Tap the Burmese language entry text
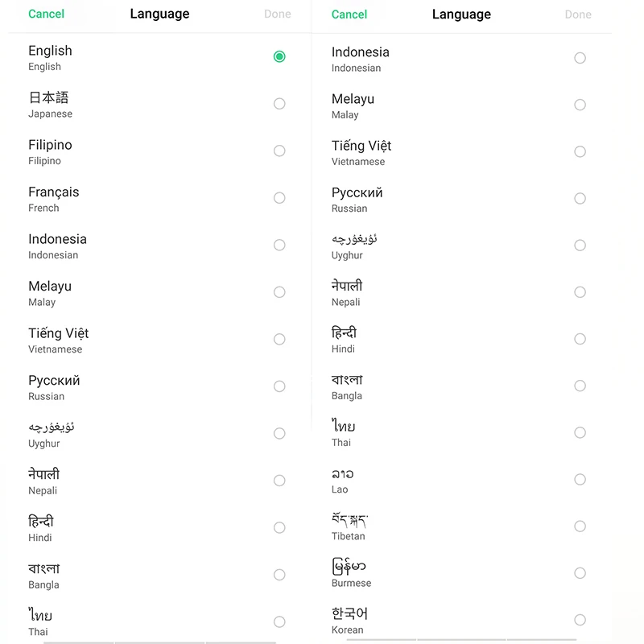The width and height of the screenshot is (644, 644). (x=349, y=568)
